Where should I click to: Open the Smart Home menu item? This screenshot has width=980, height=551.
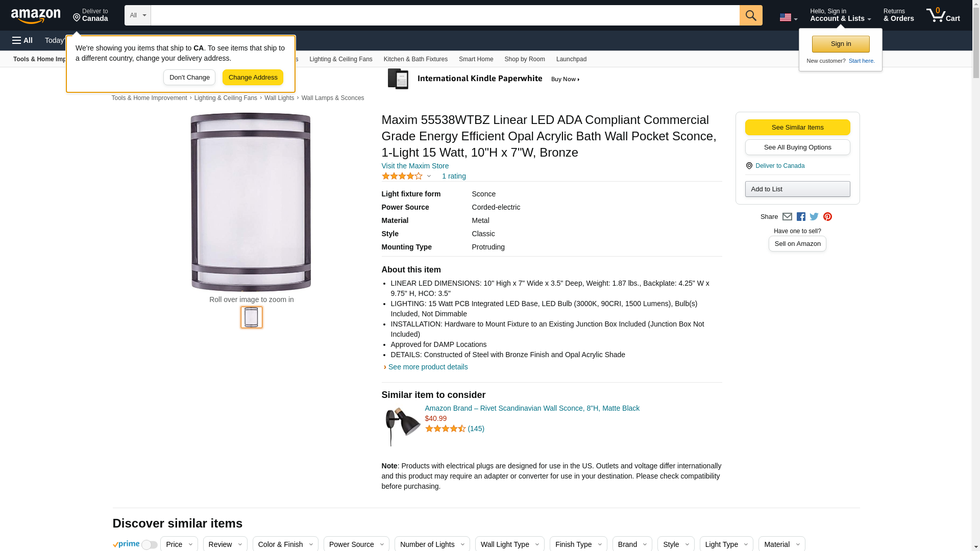[476, 59]
